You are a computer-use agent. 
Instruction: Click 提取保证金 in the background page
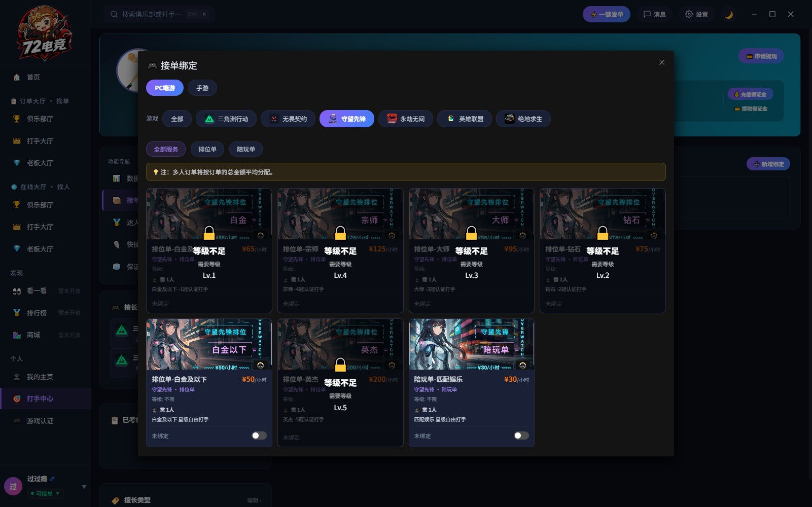pyautogui.click(x=751, y=108)
